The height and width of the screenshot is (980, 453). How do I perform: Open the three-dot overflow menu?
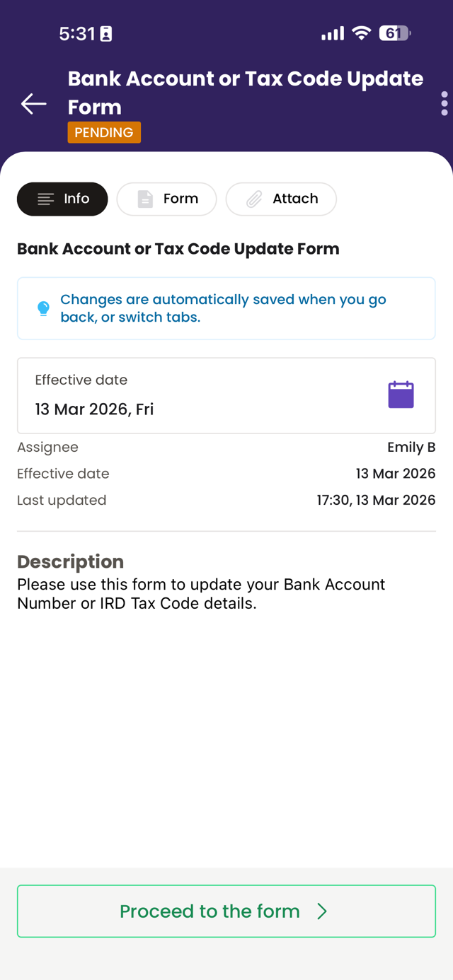(x=444, y=103)
